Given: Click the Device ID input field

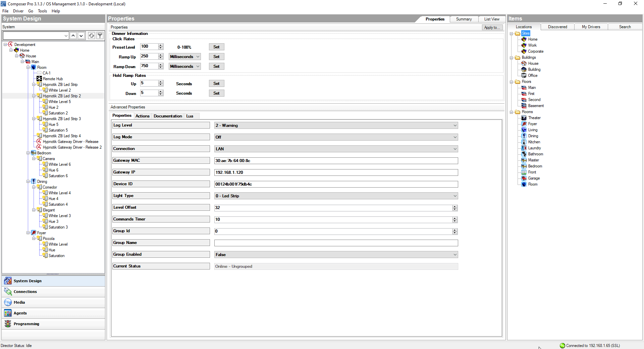Looking at the screenshot, I should click(x=336, y=184).
